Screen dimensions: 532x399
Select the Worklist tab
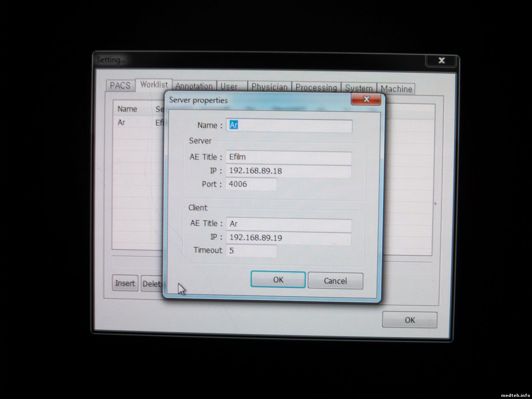(154, 85)
